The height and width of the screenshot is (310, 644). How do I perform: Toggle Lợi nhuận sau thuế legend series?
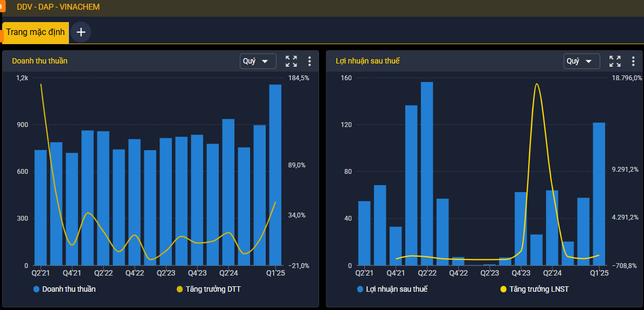(392, 289)
